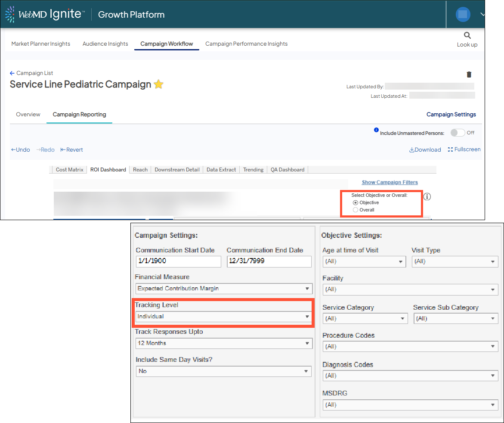504x423 pixels.
Task: Open the Tracking Level dropdown
Action: pyautogui.click(x=223, y=317)
